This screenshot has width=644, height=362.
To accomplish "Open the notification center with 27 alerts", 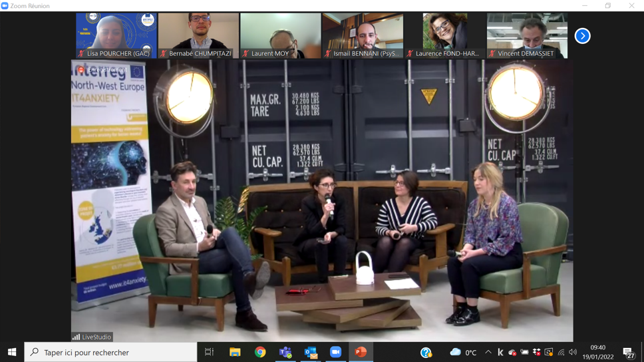I will (628, 352).
